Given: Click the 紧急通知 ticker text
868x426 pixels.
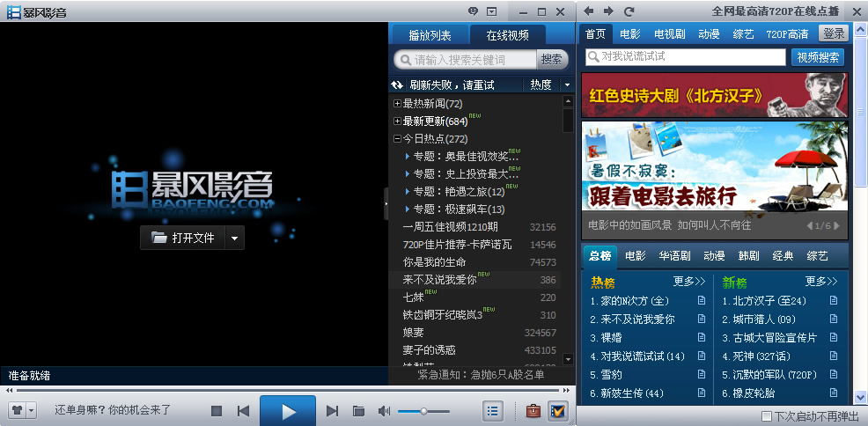Looking at the screenshot, I should [481, 375].
